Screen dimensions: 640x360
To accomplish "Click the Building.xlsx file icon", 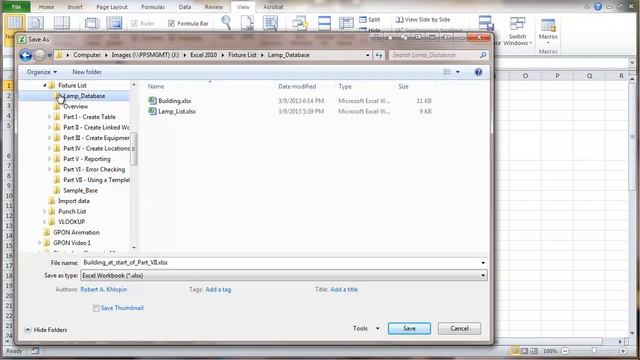I will click(x=152, y=100).
